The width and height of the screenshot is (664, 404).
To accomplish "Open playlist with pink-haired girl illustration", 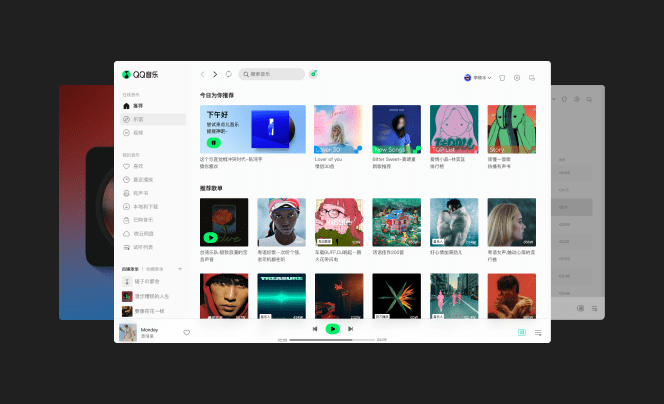I will 339,222.
